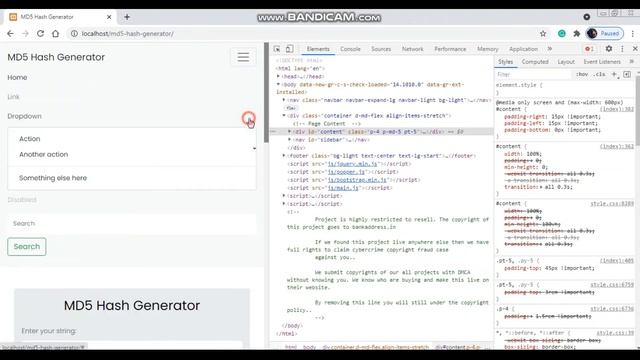640x360 pixels.
Task: Open the Chrome three-dot menu
Action: click(x=633, y=33)
